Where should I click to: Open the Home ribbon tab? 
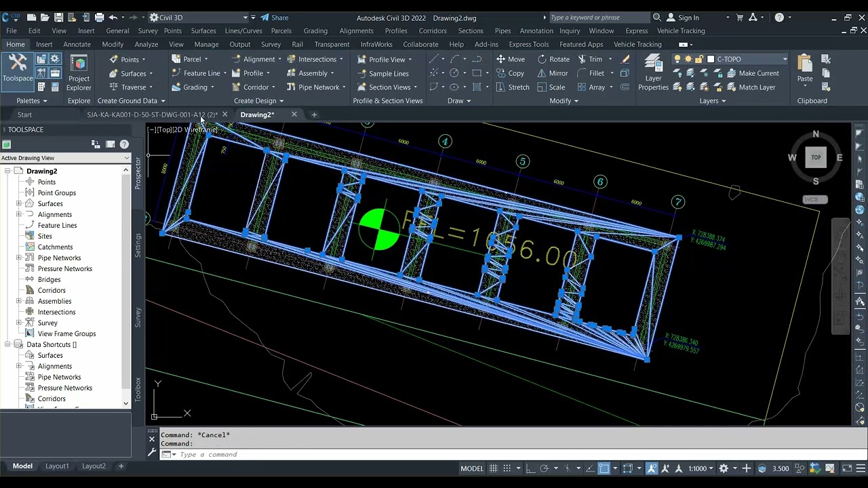(15, 44)
